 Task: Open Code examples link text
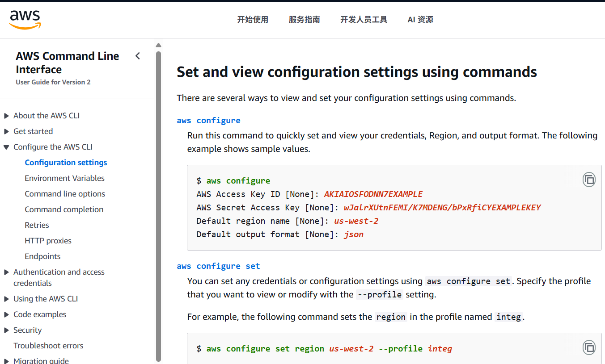[x=40, y=314]
